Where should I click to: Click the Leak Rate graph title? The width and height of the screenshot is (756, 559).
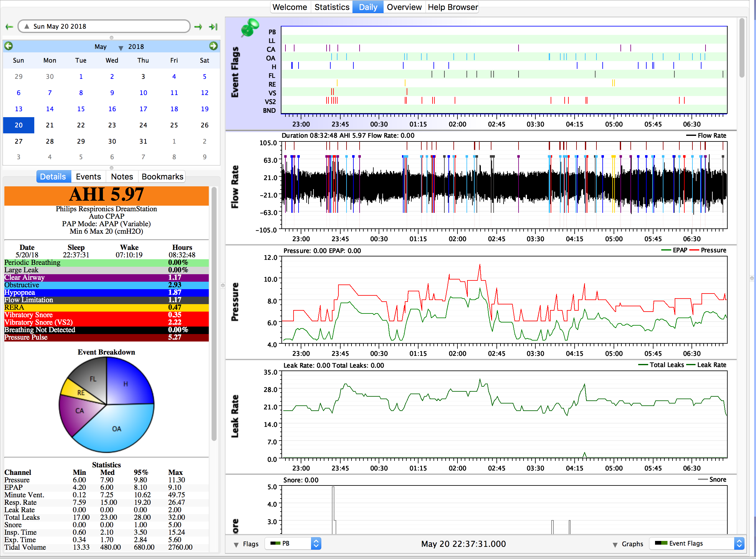pos(235,416)
